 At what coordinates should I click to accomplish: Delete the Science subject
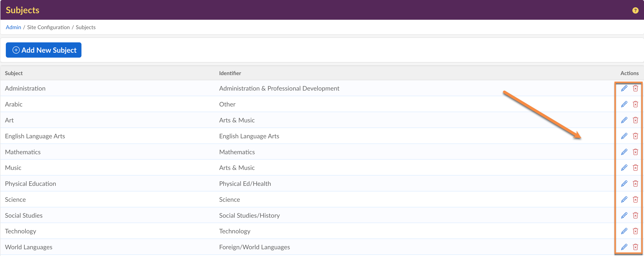635,199
